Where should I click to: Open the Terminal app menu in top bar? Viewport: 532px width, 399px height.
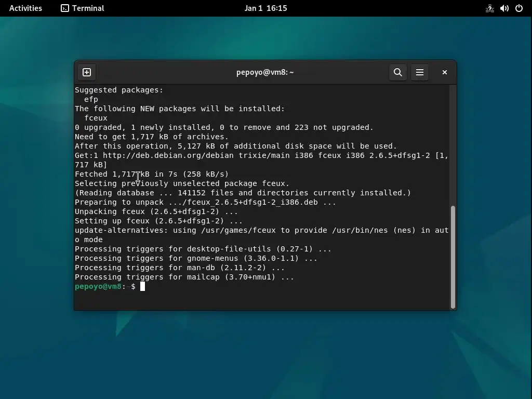83,8
